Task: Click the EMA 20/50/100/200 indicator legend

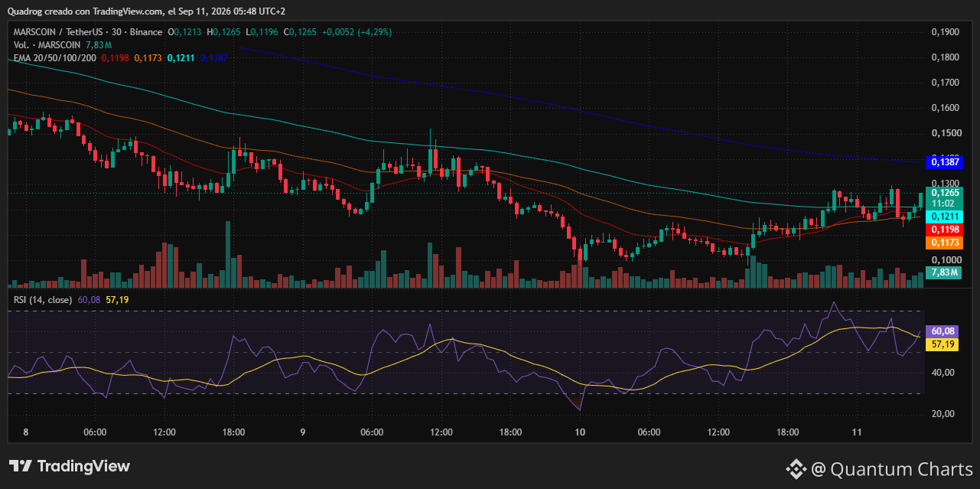Action: click(x=55, y=57)
